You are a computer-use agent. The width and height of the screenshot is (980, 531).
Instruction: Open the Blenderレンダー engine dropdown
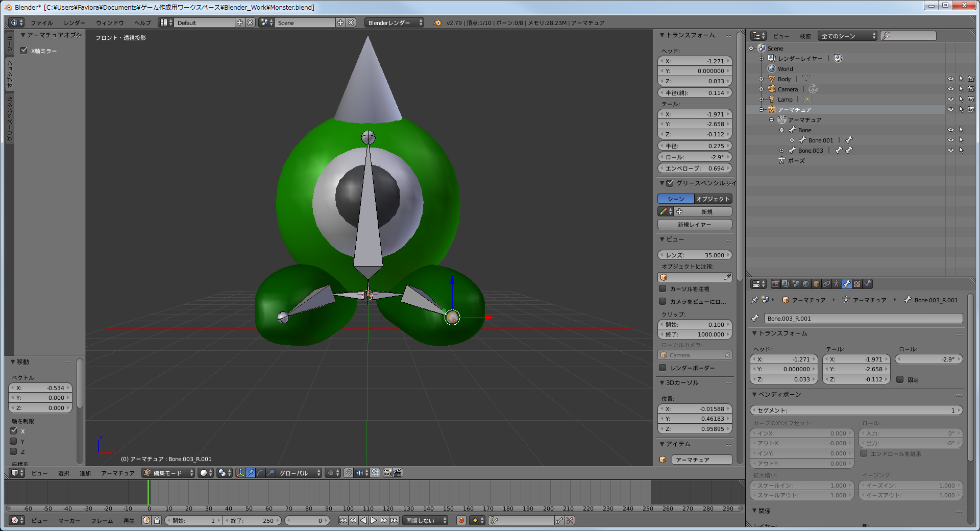tap(394, 22)
